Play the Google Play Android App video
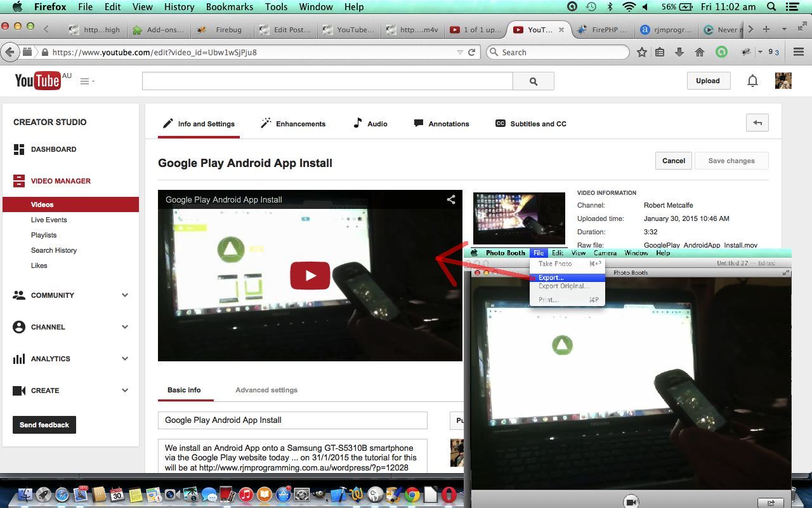Image resolution: width=812 pixels, height=508 pixels. coord(310,275)
